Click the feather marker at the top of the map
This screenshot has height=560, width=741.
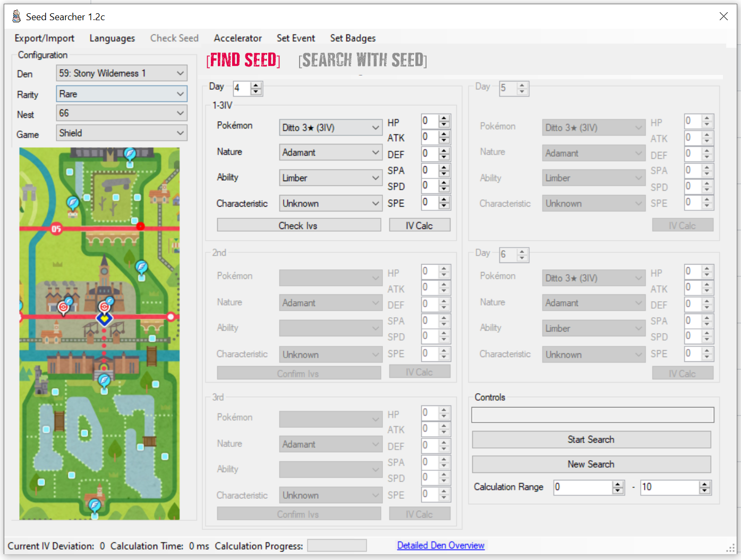(130, 154)
